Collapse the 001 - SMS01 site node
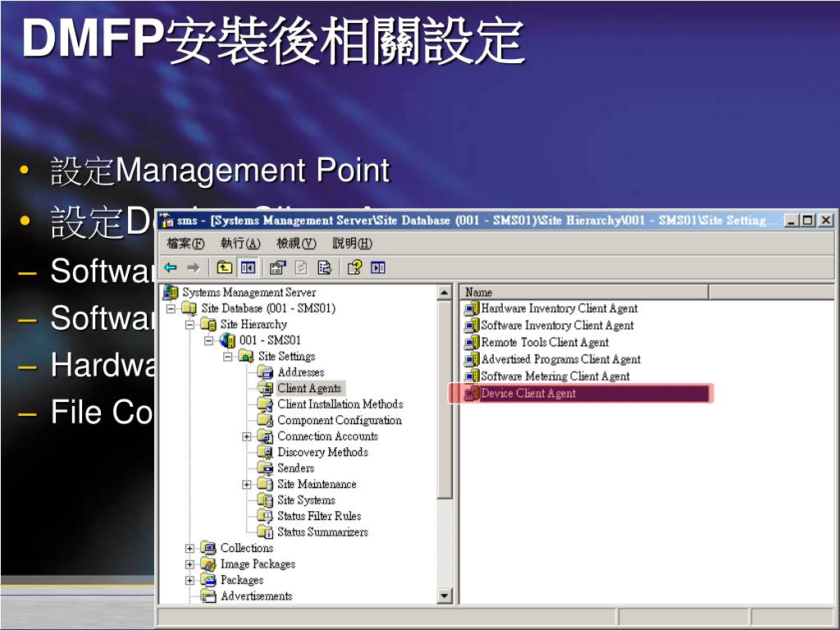This screenshot has width=840, height=630. coord(209,340)
